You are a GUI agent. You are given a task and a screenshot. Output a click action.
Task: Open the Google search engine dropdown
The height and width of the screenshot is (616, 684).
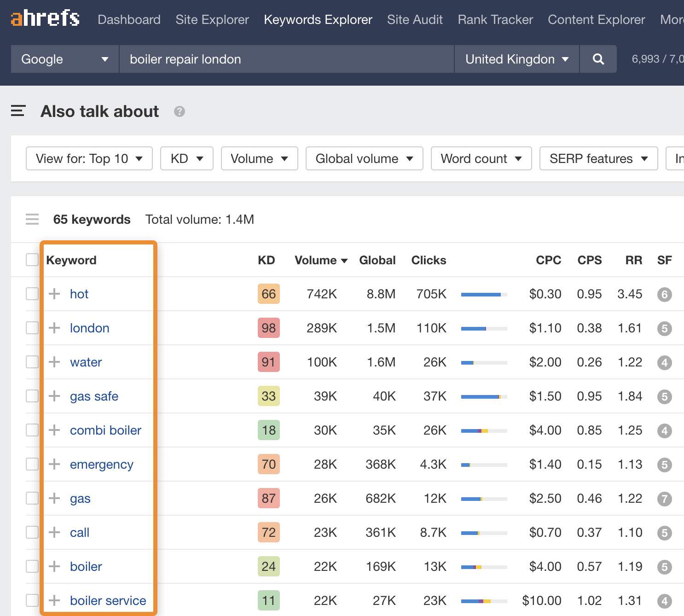(x=64, y=59)
